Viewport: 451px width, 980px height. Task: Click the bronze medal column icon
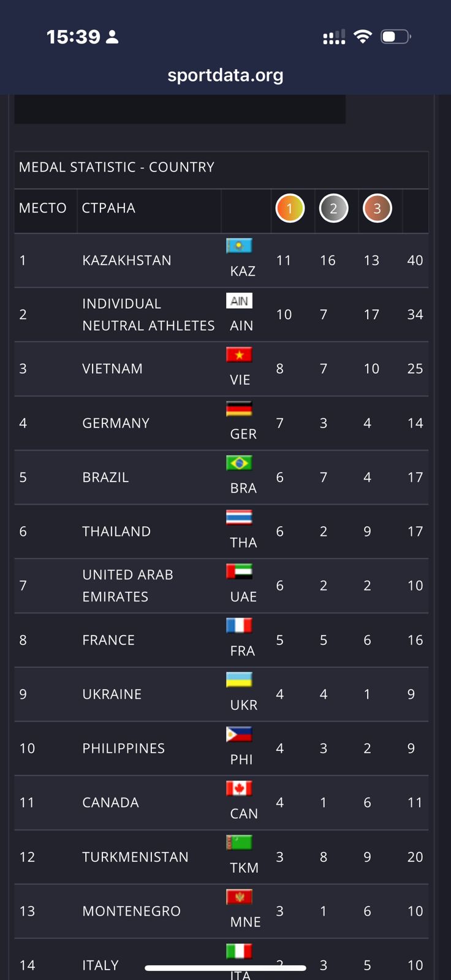point(377,208)
